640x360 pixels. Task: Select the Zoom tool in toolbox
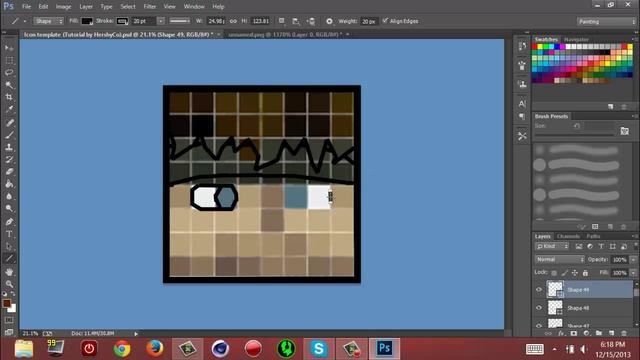point(9,284)
